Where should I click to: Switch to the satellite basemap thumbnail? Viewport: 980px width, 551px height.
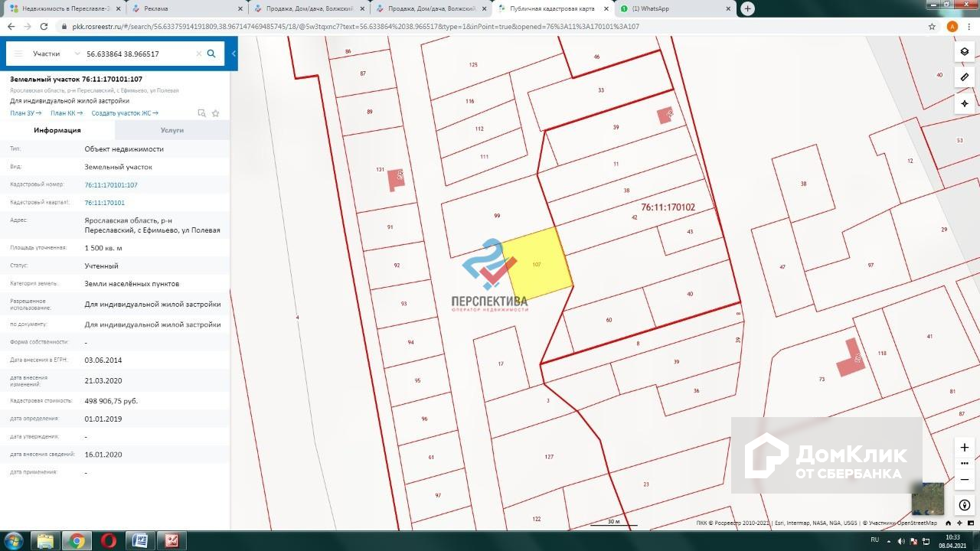(x=927, y=499)
